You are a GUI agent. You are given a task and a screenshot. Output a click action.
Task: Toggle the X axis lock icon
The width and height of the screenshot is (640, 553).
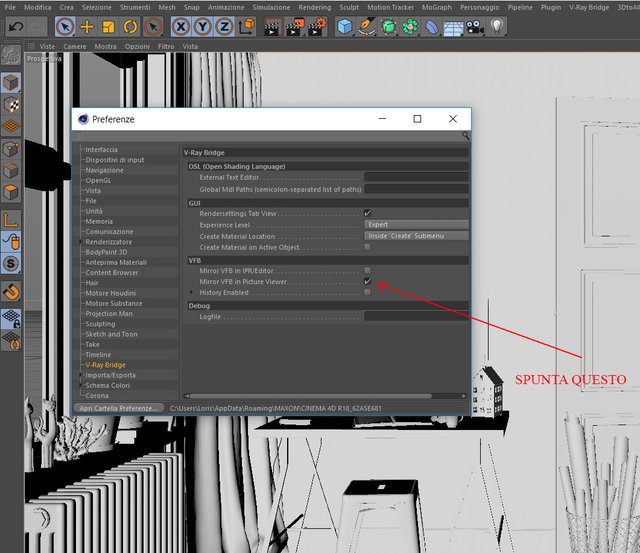click(x=181, y=27)
